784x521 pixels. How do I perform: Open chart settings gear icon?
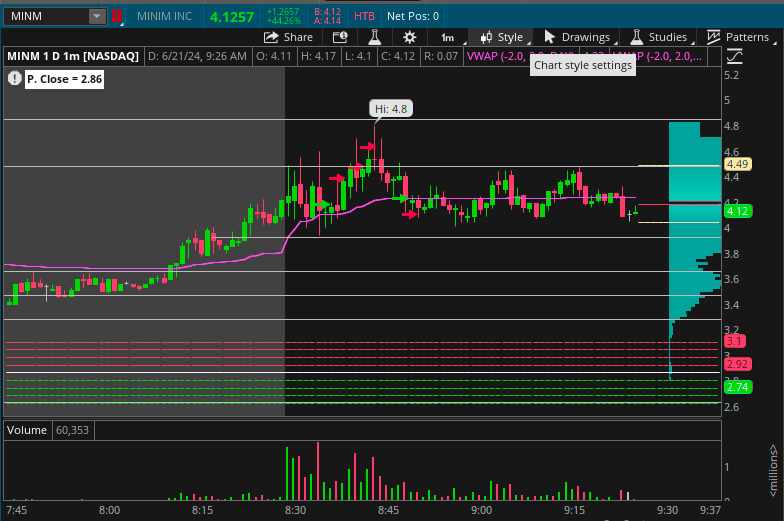(410, 37)
